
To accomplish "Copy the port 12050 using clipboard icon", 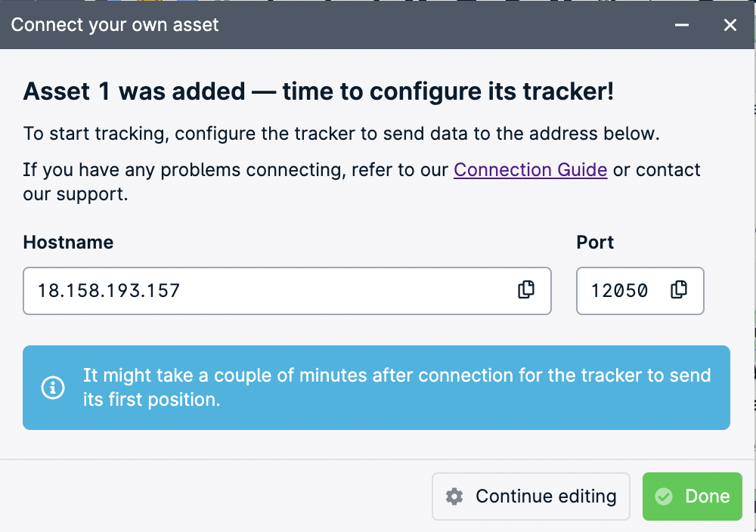I will (x=679, y=289).
